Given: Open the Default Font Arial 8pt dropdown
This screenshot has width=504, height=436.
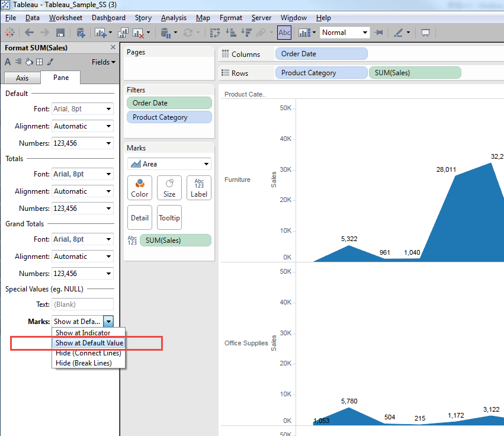Looking at the screenshot, I should [82, 109].
